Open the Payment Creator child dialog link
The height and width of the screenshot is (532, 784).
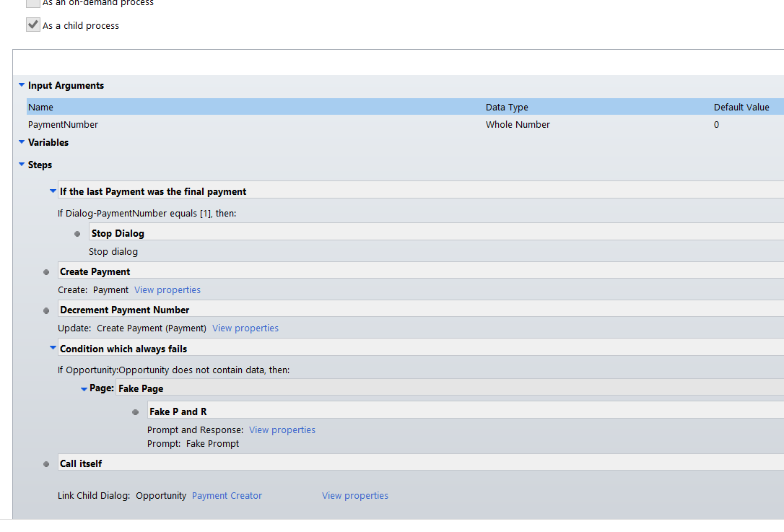(x=227, y=496)
